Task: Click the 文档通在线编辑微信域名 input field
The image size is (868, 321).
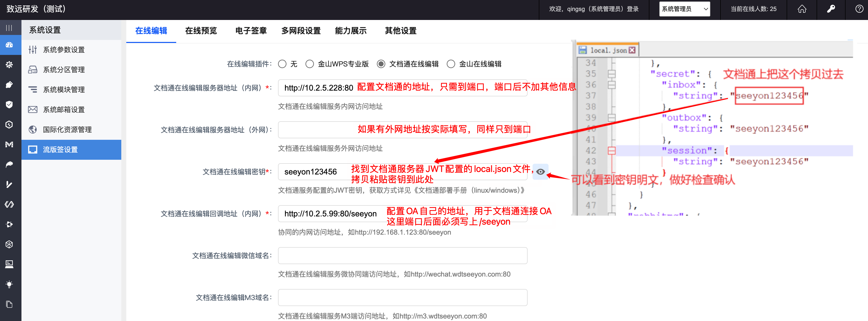Action: [402, 256]
